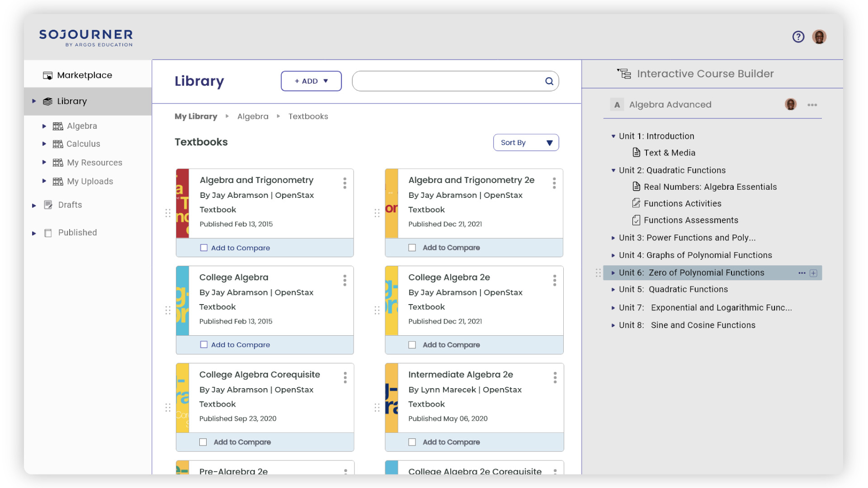Click the plus icon on Unit 6 row

click(813, 273)
